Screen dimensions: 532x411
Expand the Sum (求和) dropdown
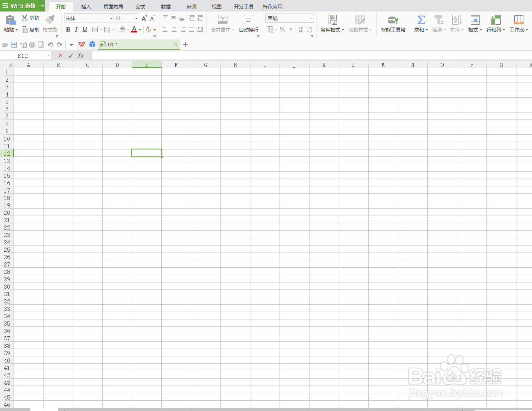coord(427,30)
